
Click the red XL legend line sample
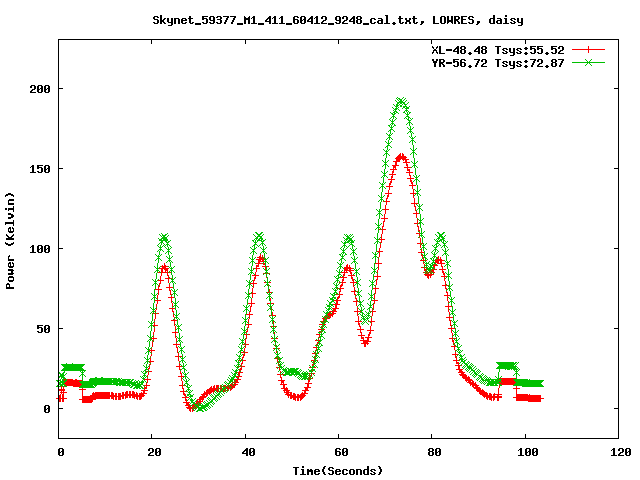(588, 50)
